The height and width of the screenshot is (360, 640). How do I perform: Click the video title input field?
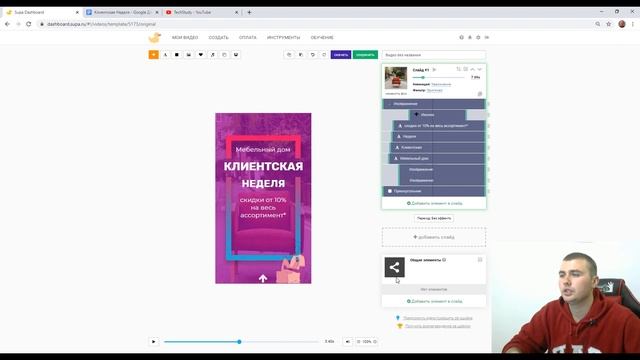tap(434, 55)
